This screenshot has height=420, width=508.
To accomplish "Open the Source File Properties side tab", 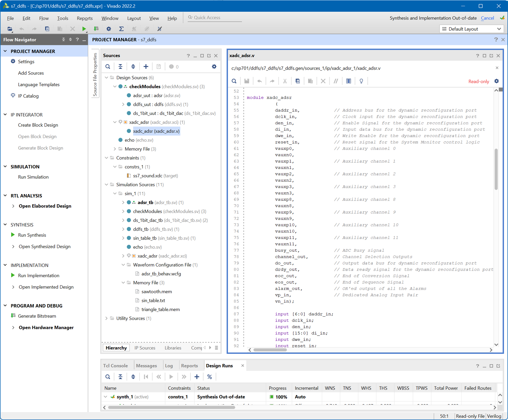I will click(x=95, y=74).
